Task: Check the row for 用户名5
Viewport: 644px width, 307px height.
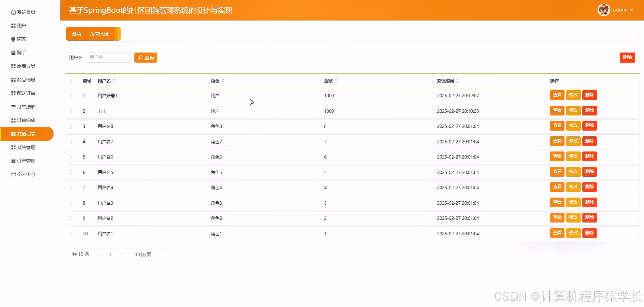Action: tap(70, 172)
